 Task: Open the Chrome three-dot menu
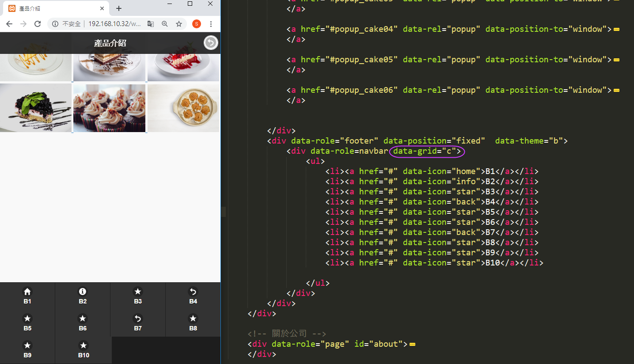[x=211, y=24]
